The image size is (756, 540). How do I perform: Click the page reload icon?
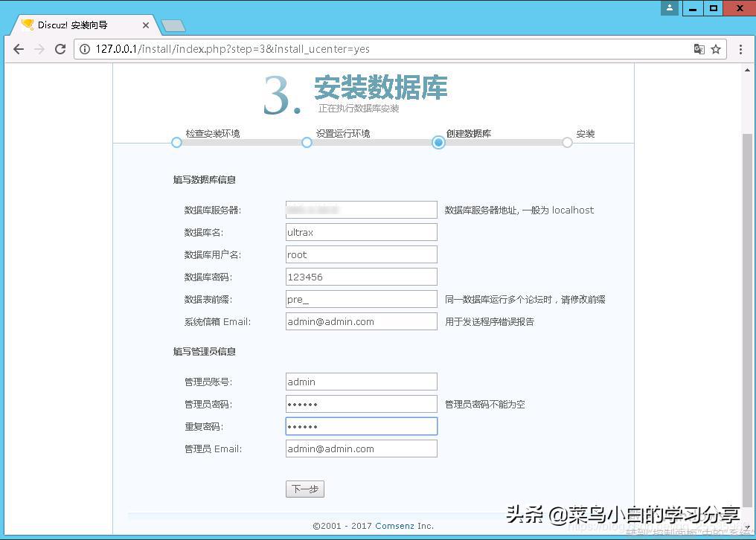pos(60,49)
